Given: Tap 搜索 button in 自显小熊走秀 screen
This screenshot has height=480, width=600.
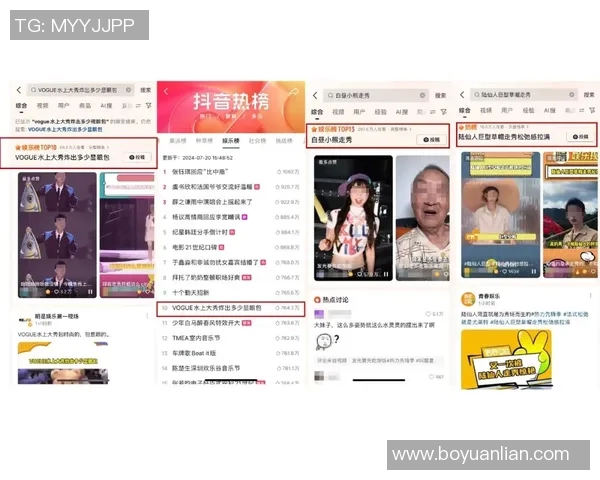Looking at the screenshot, I should tap(440, 95).
